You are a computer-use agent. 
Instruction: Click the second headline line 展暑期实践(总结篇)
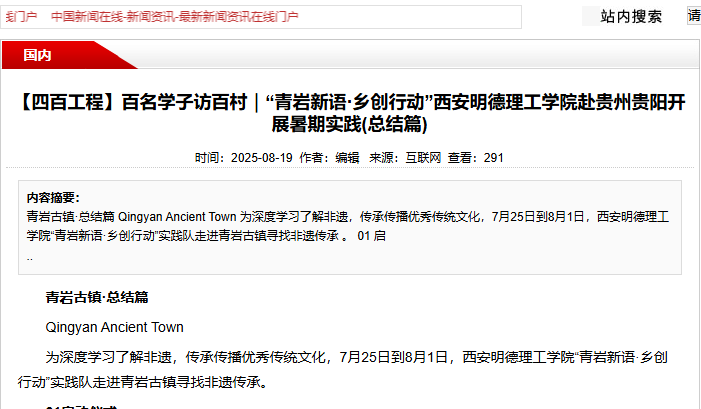pos(350,124)
